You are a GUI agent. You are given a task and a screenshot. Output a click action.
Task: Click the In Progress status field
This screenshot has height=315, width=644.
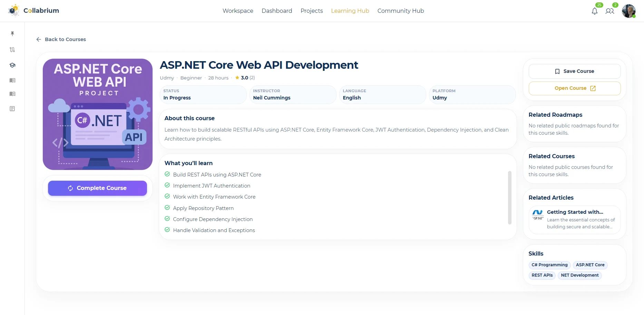(x=203, y=94)
